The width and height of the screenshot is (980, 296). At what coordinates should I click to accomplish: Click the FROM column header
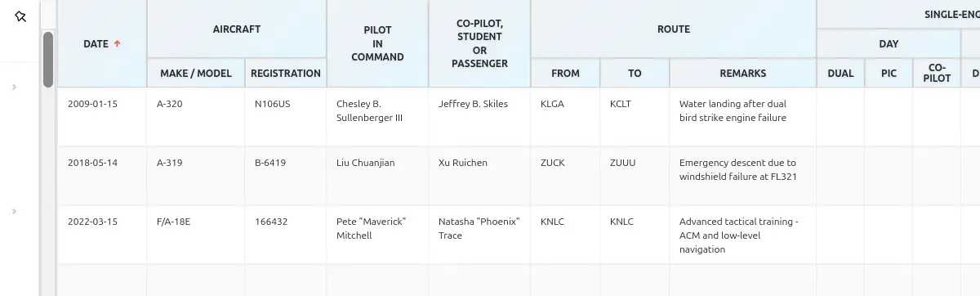click(x=565, y=73)
